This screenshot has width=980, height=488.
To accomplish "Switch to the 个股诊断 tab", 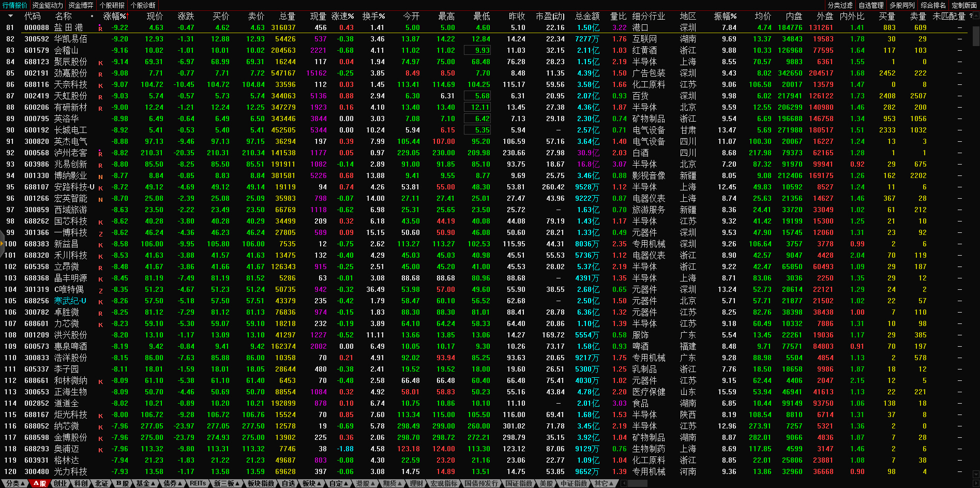I will coord(143,5).
